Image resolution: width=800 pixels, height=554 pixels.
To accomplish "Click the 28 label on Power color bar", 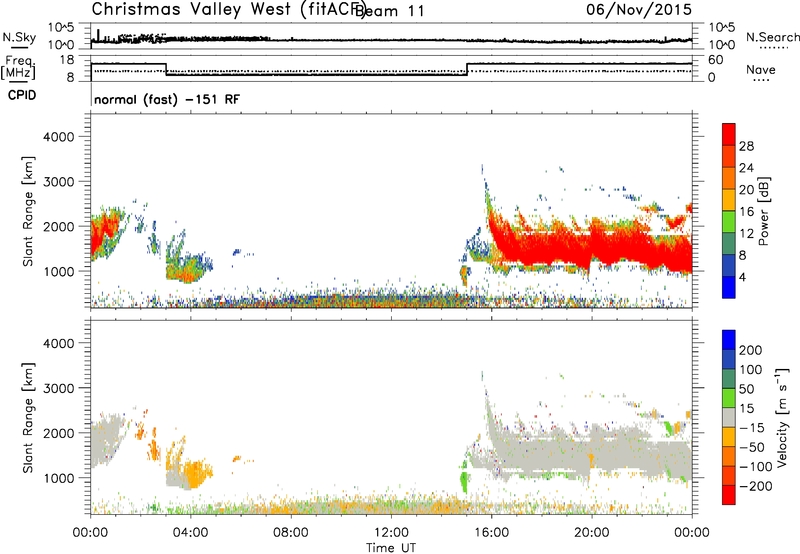I will click(x=746, y=146).
